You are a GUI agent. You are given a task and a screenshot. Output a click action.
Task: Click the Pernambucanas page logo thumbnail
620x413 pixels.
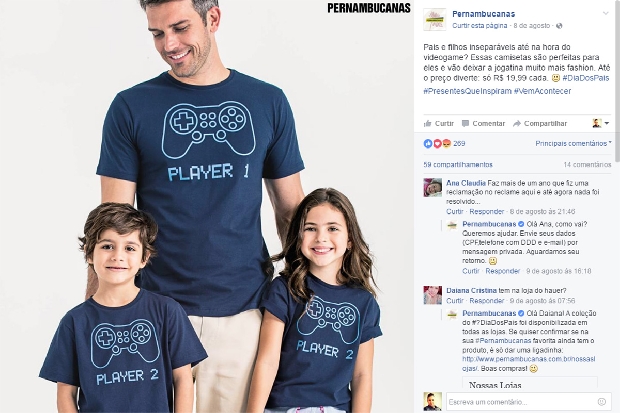(x=435, y=19)
